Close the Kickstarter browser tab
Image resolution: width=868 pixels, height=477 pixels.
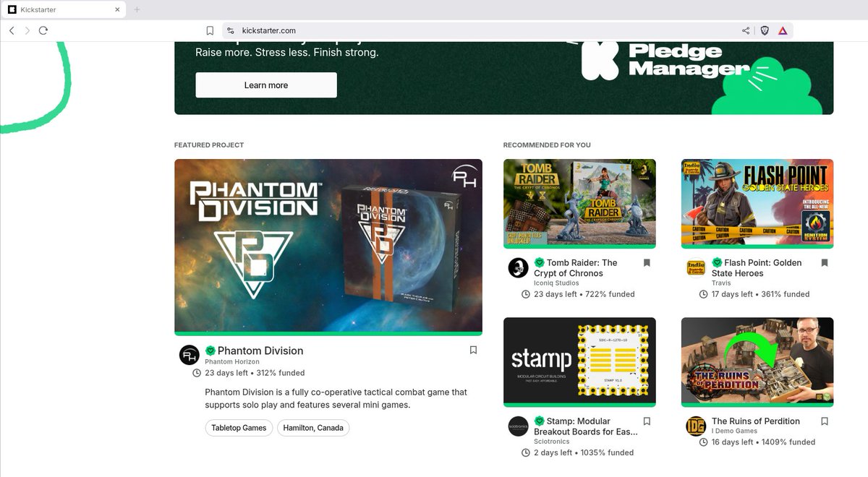pyautogui.click(x=118, y=9)
